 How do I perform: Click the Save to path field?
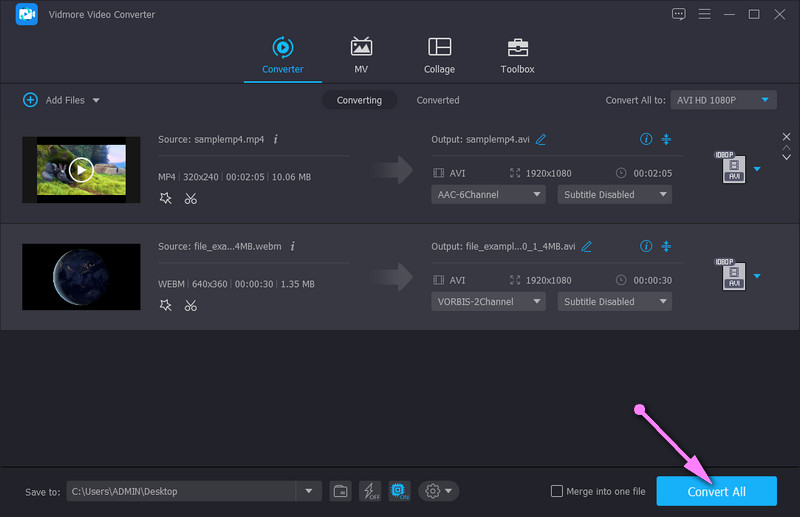tap(182, 490)
